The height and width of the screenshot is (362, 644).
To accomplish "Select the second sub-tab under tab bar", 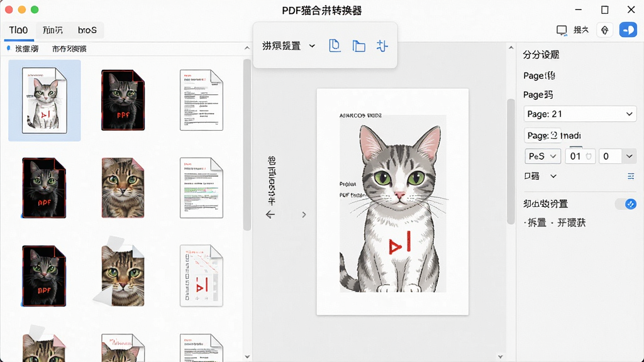I will (x=69, y=49).
